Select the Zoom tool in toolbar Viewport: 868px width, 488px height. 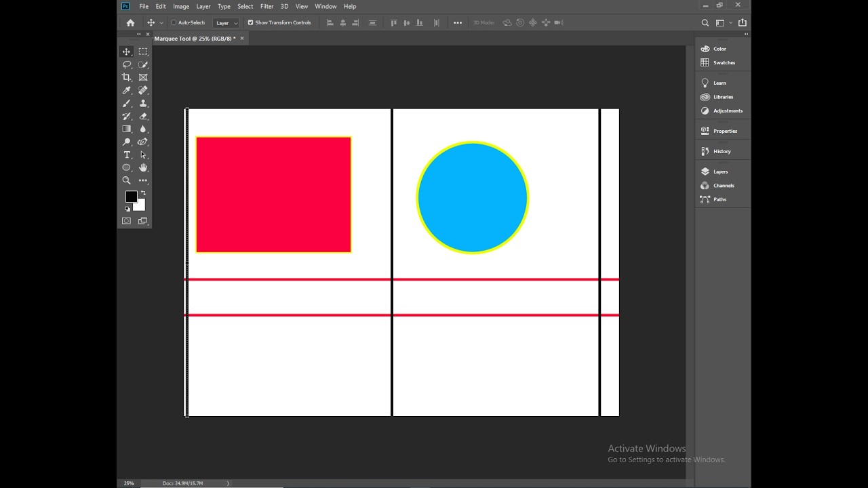coord(127,180)
